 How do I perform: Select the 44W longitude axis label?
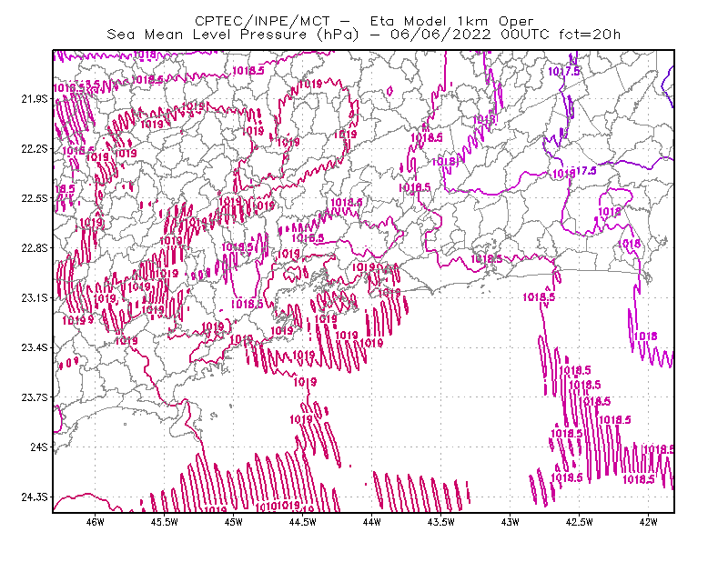click(371, 522)
